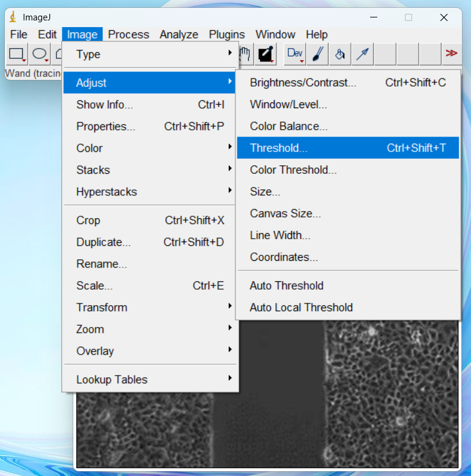Run Auto Local Threshold command
Viewport: 471px width, 476px height.
click(x=348, y=308)
